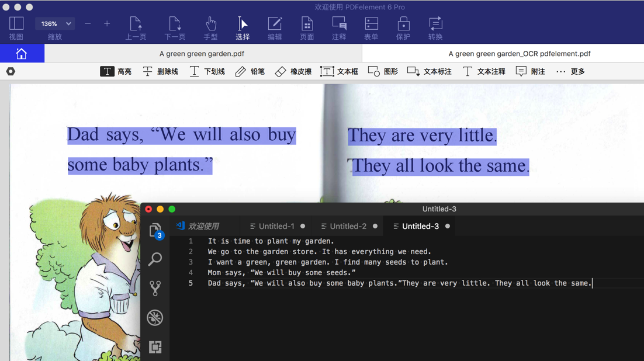644x361 pixels.
Task: Select the 附注 sticky note tool
Action: 531,71
